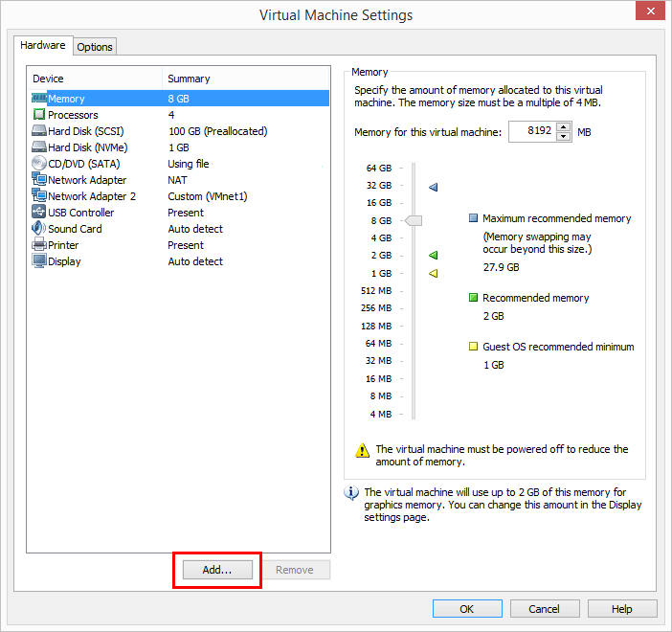The image size is (672, 632).
Task: Click the '4 GB' slider scale label
Action: (x=381, y=238)
